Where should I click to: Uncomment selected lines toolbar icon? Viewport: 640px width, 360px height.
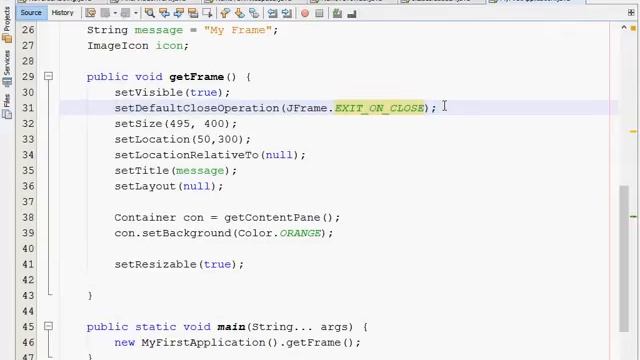pyautogui.click(x=351, y=13)
